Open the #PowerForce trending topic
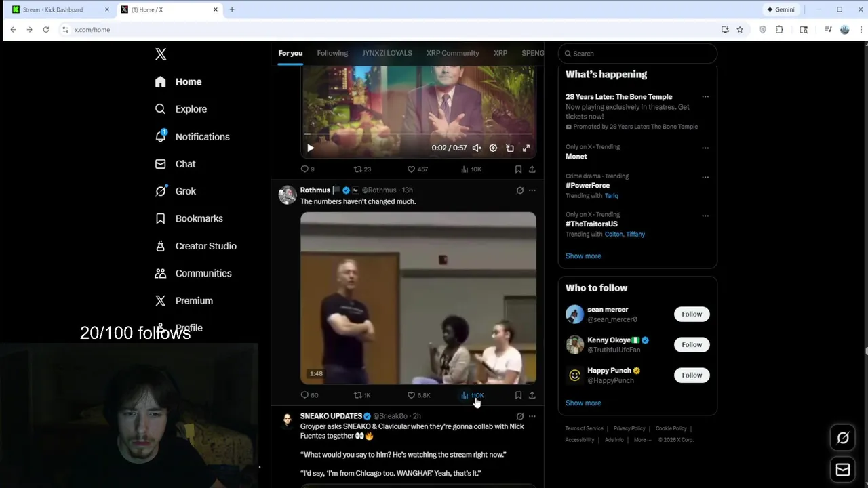This screenshot has height=488, width=868. click(588, 186)
